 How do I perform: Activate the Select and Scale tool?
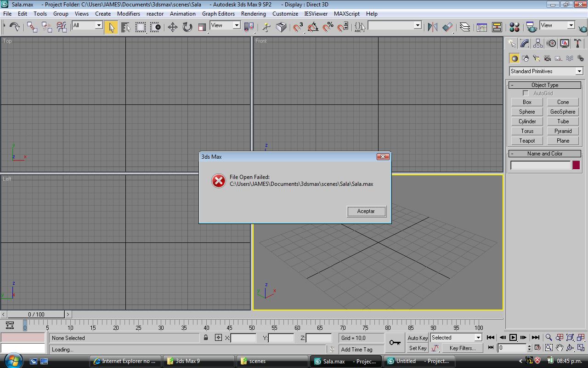[x=202, y=27]
